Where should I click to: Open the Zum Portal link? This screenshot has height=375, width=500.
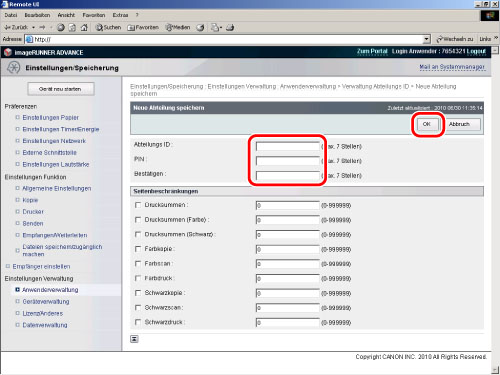[372, 51]
